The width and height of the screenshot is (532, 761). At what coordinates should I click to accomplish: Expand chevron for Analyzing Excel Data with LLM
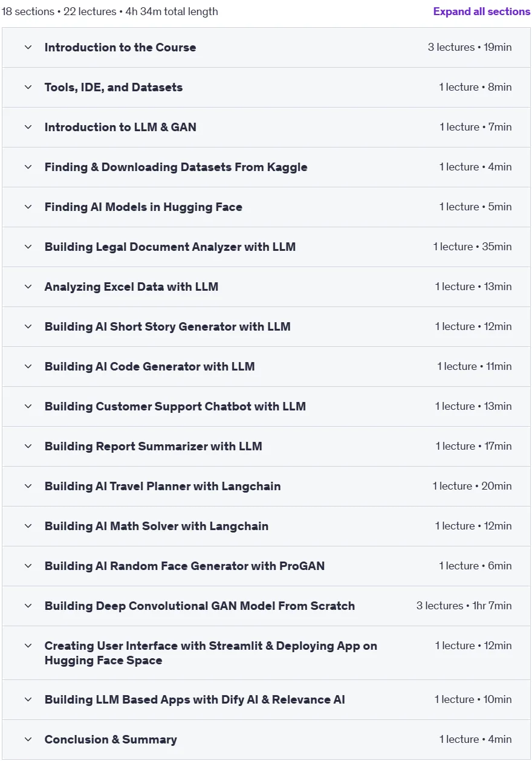point(28,287)
